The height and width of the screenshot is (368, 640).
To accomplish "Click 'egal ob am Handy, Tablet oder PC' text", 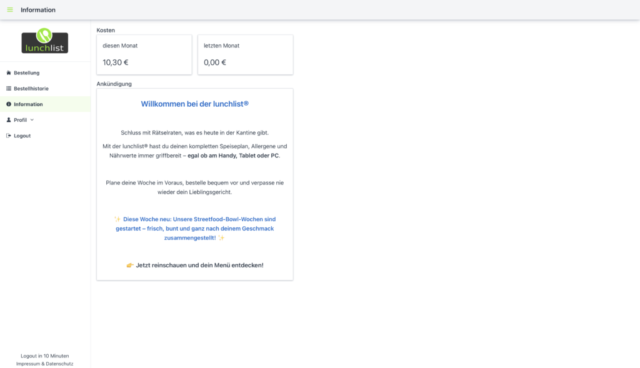I will [x=233, y=155].
